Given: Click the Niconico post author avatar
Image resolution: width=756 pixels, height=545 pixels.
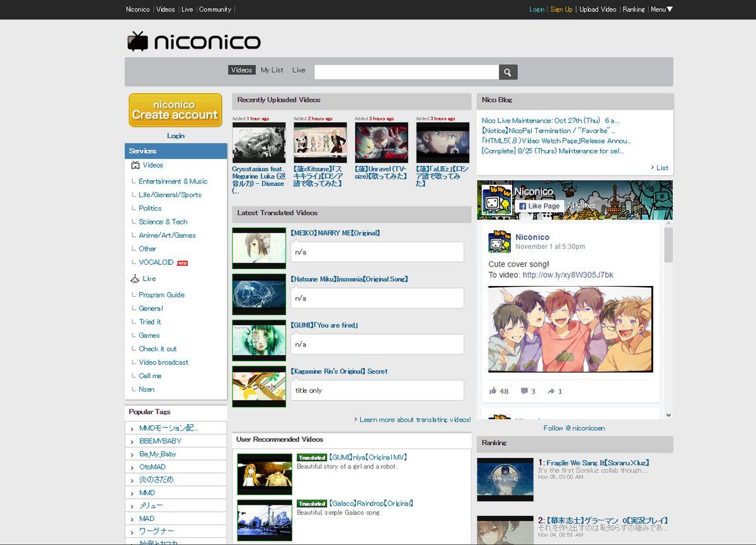Looking at the screenshot, I should point(499,242).
